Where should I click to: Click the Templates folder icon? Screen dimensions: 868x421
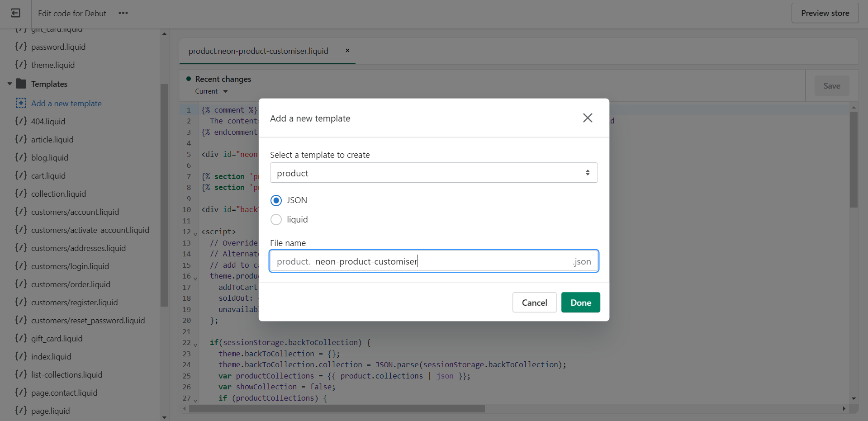tap(21, 84)
